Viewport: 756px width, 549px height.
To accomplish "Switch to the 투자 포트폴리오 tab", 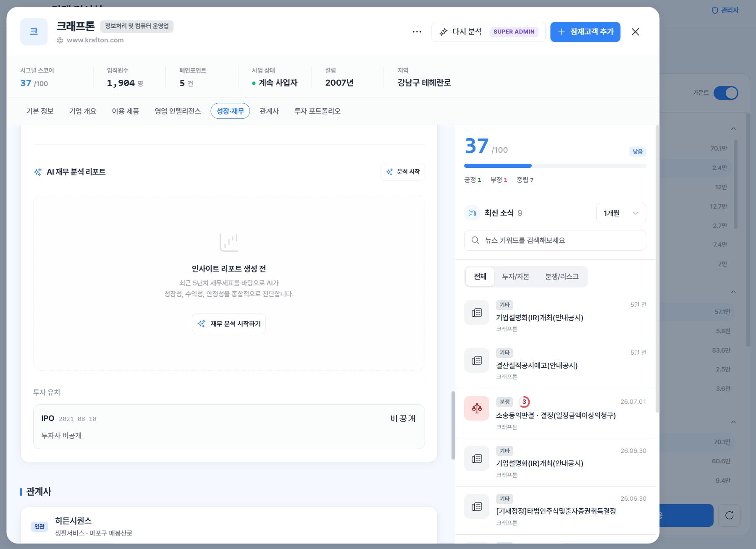I will click(318, 111).
